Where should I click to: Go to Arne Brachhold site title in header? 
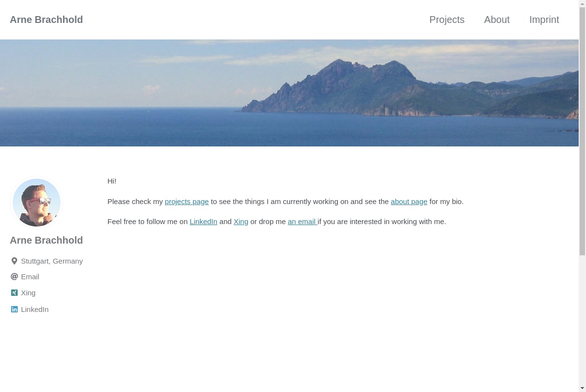46,20
